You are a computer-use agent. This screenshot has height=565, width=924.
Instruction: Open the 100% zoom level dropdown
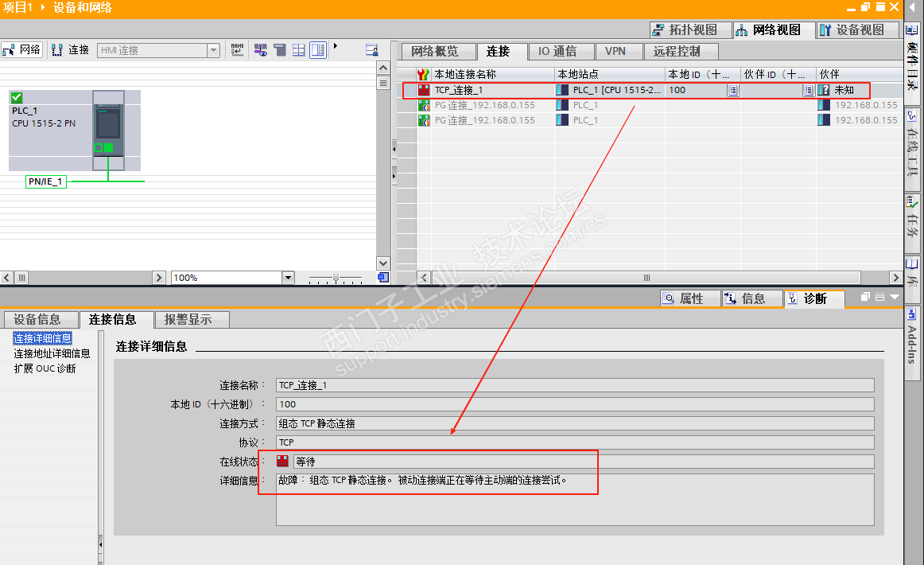coord(288,277)
